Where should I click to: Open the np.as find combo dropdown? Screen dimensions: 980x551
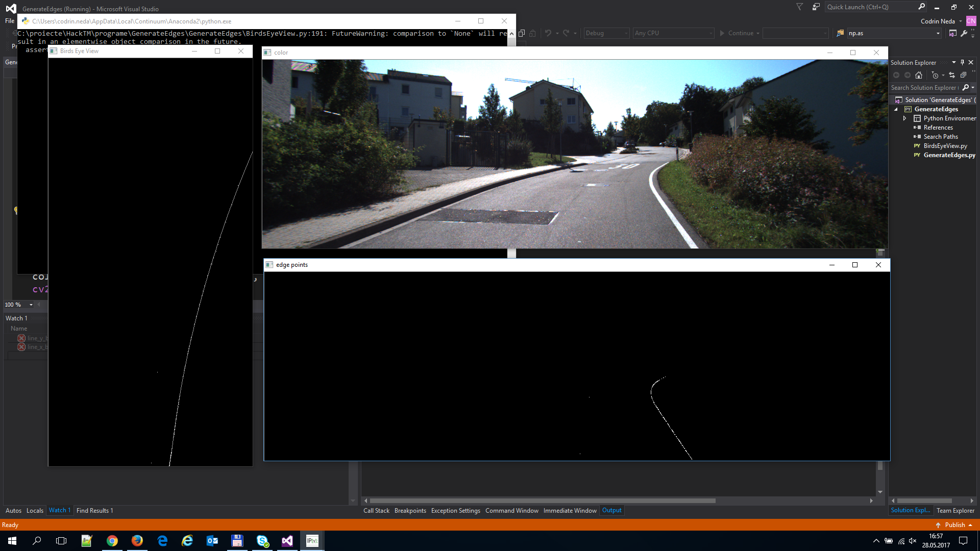938,33
